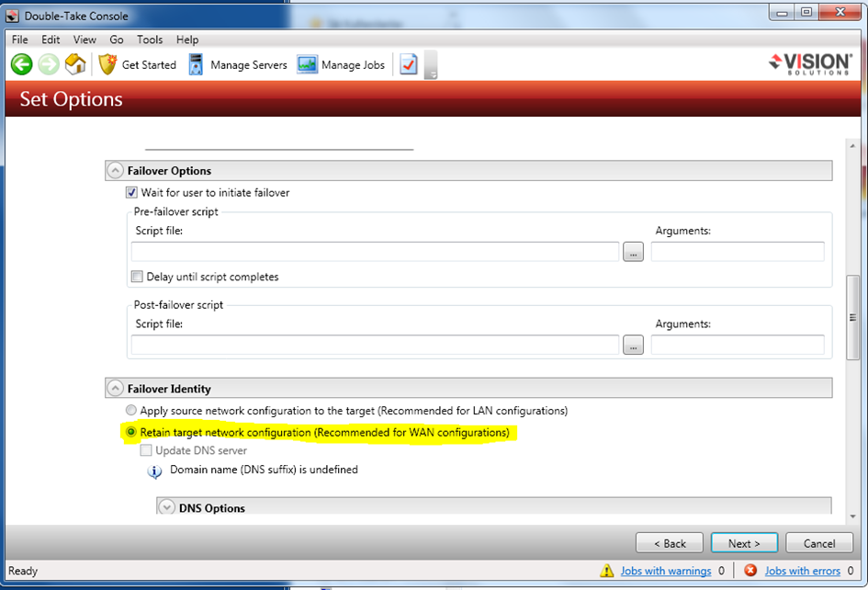Screen dimensions: 868x590
Task: Click the Pre-failover Arguments input field
Action: click(738, 252)
